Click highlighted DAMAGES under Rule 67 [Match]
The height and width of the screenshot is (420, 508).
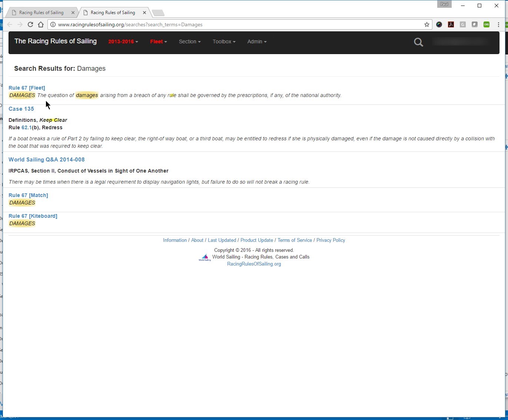[x=22, y=203]
